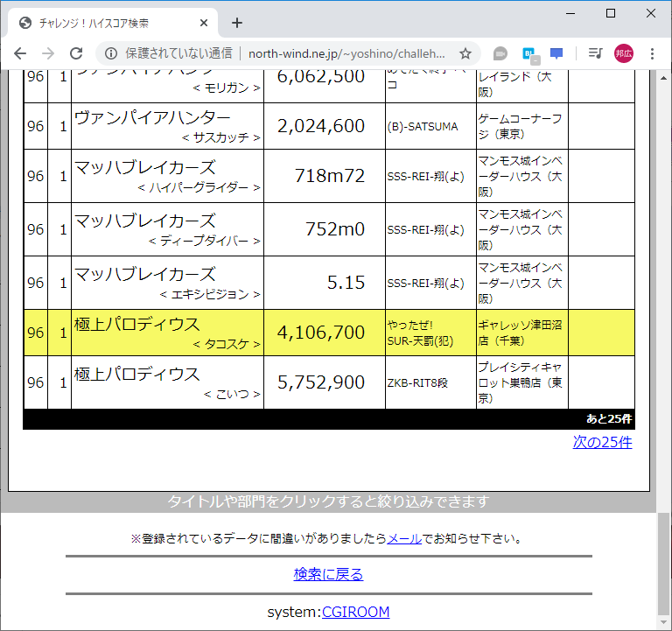Open the 邦広 profile avatar
The height and width of the screenshot is (631, 672).
click(x=624, y=53)
